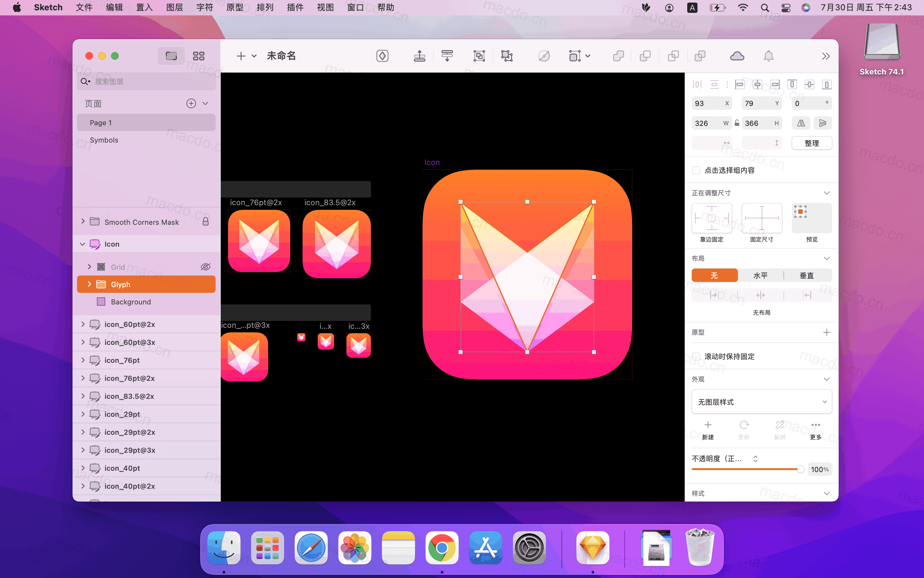Enable the 点击选择组内容 checkbox
Viewport: 924px width, 578px height.
(696, 170)
